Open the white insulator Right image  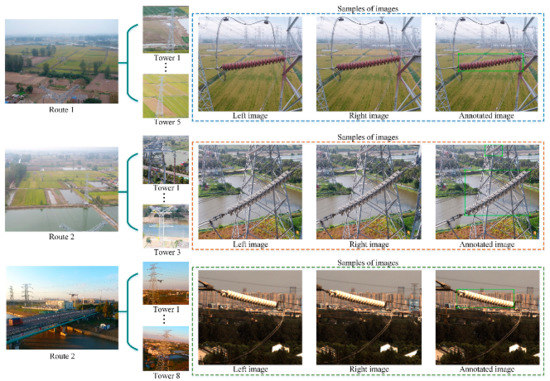coord(368,318)
